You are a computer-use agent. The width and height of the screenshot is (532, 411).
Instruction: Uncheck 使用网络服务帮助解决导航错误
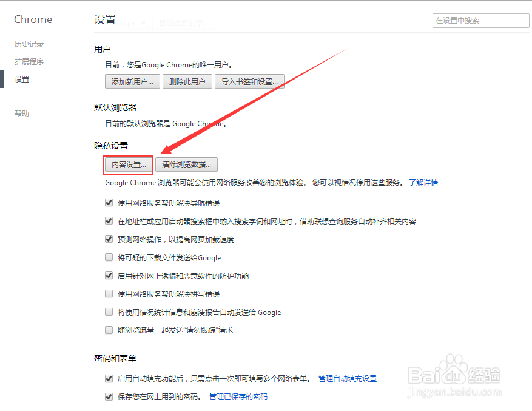109,202
